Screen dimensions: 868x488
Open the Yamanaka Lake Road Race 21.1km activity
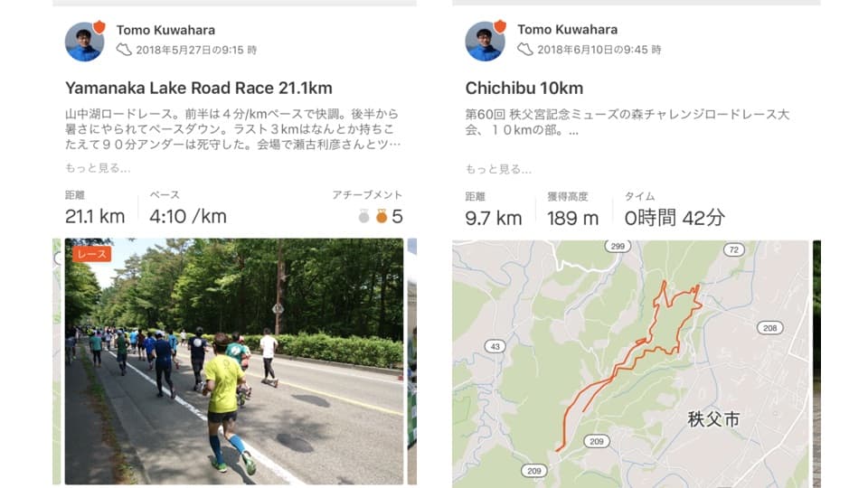[199, 88]
